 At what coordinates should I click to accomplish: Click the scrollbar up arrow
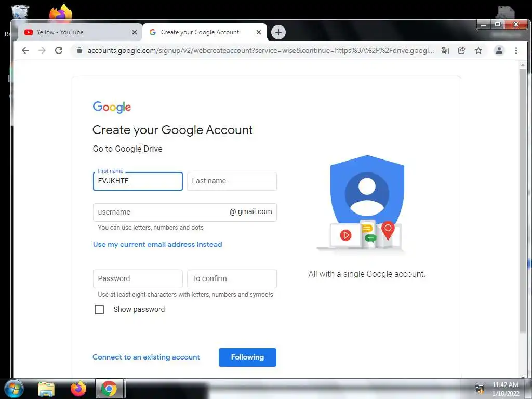point(523,64)
